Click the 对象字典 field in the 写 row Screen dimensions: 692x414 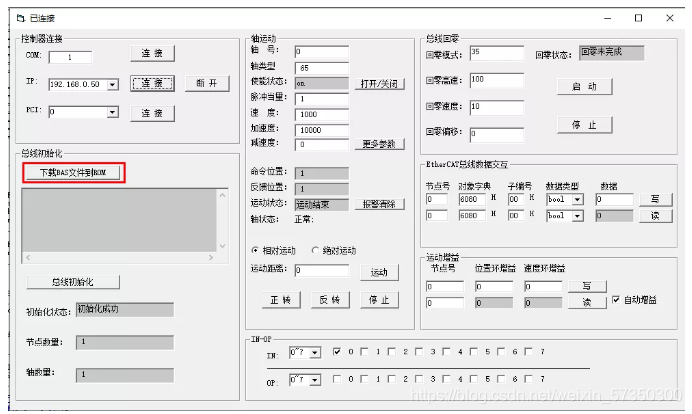point(472,199)
